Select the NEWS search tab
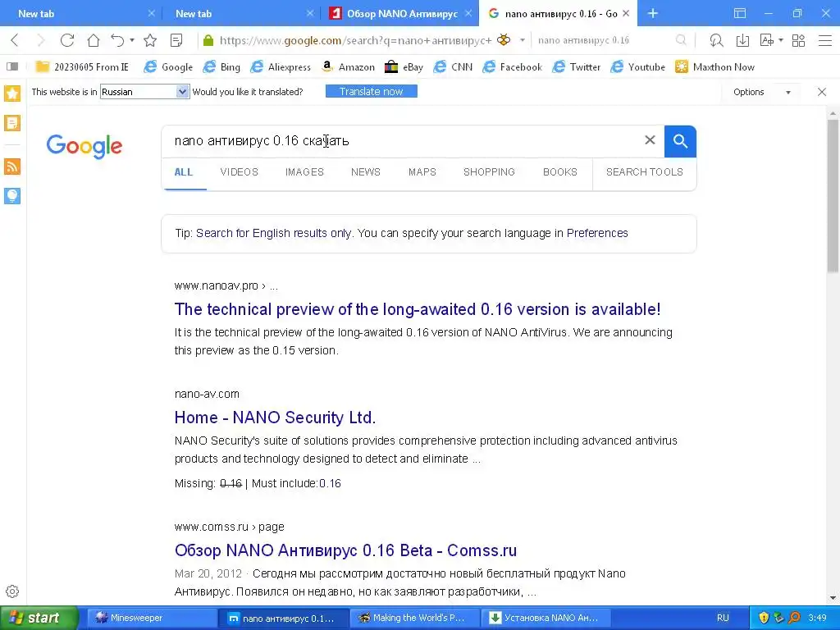Screen dimensions: 840x630 pyautogui.click(x=365, y=172)
